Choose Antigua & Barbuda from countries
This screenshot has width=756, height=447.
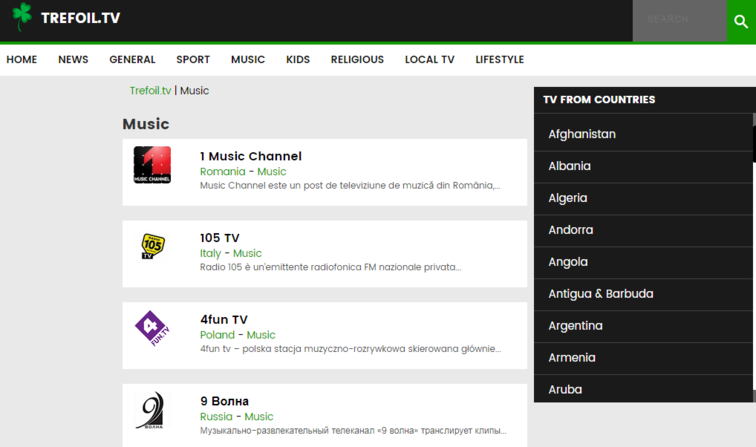click(x=600, y=294)
